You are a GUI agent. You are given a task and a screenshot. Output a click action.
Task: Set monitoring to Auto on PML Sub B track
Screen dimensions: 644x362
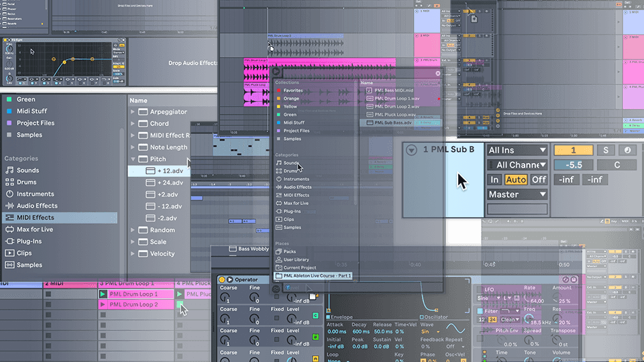(516, 180)
